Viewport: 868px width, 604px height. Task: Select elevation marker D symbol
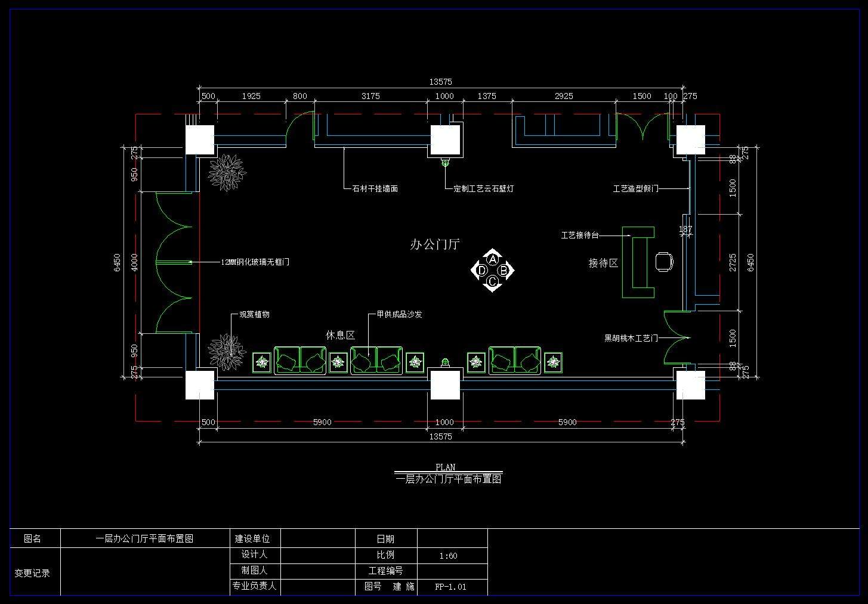(481, 271)
